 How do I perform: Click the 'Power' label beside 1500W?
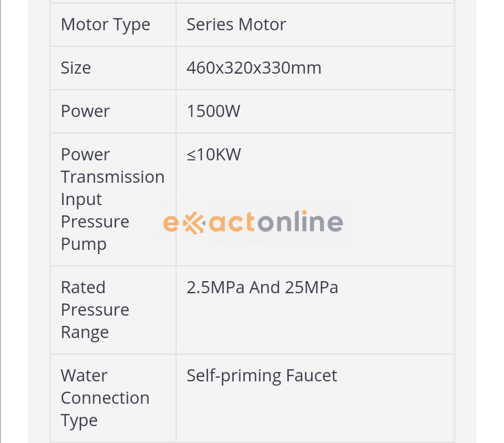[x=85, y=111]
